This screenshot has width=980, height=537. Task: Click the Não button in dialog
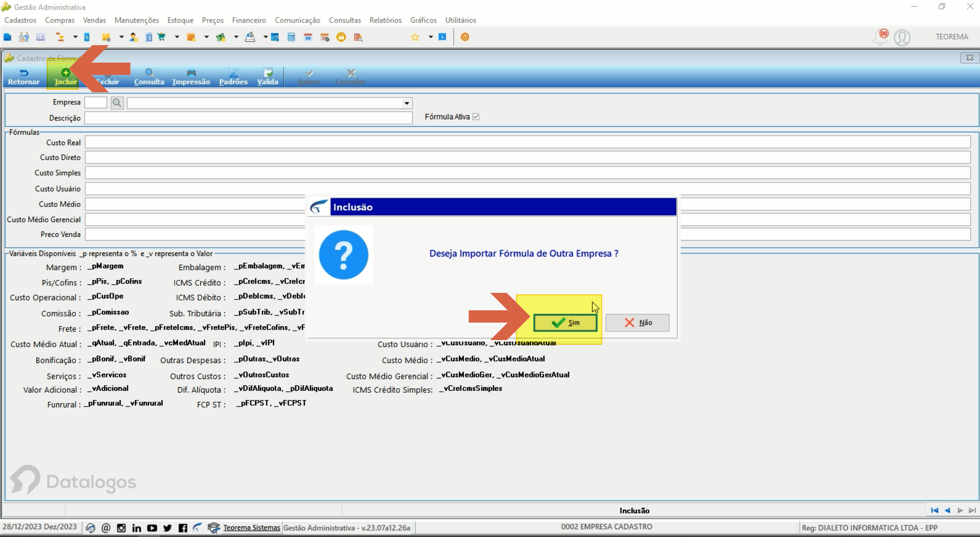point(638,323)
